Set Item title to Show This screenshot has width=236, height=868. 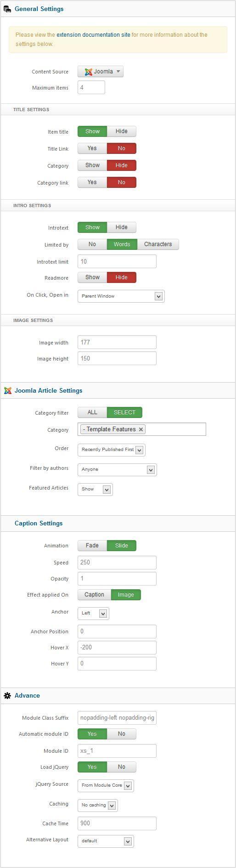(x=92, y=131)
